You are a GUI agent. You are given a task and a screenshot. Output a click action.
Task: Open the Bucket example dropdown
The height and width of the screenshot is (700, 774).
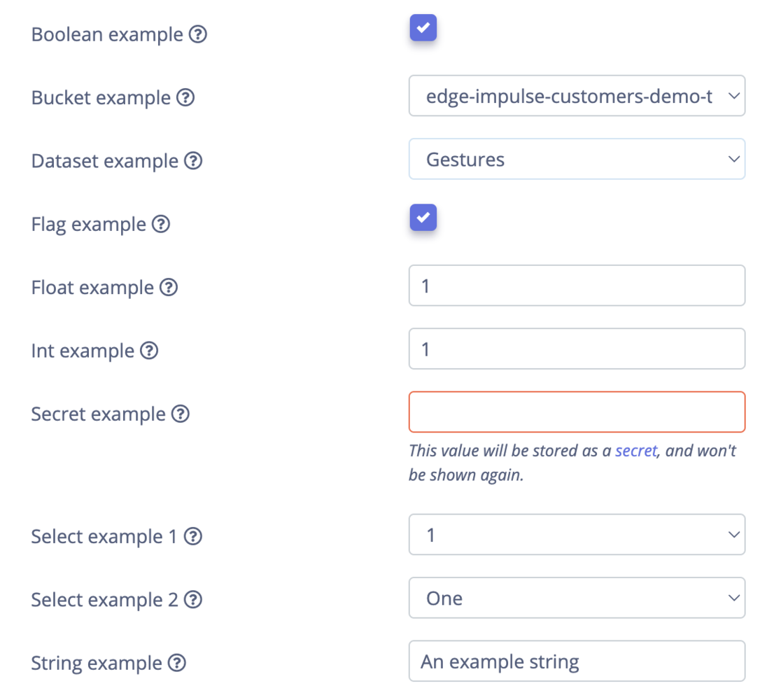[577, 96]
